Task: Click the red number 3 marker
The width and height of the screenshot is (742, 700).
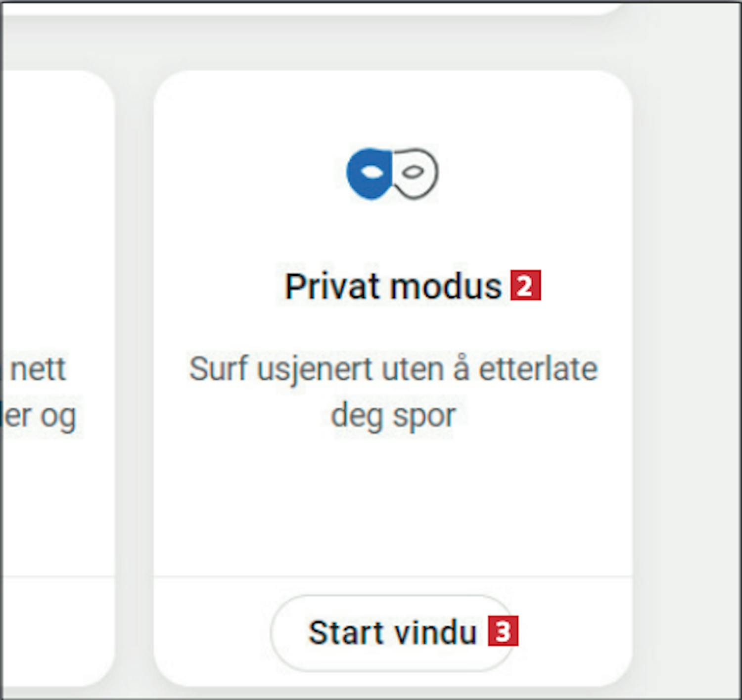Action: tap(503, 631)
